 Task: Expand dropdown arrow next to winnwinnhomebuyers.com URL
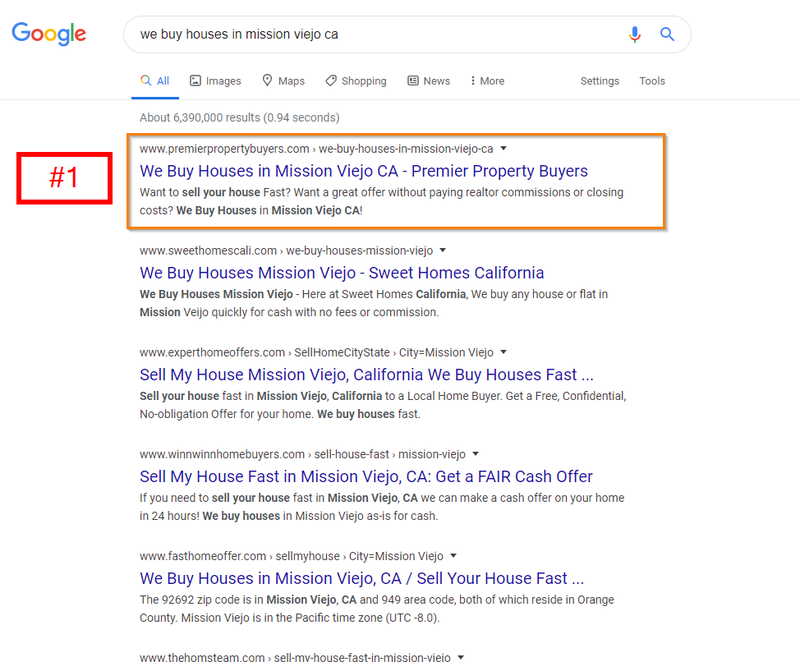(476, 454)
